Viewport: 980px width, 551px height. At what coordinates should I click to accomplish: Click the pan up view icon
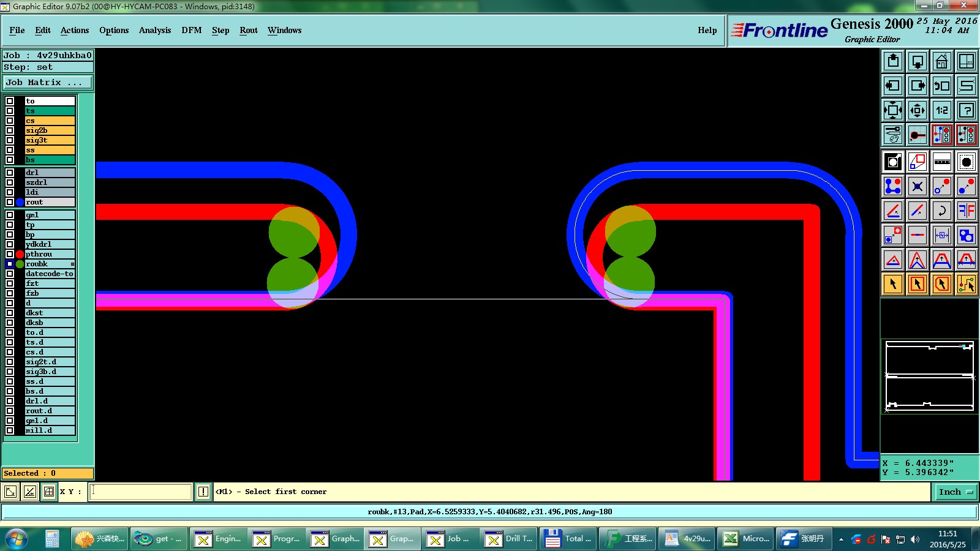(893, 61)
